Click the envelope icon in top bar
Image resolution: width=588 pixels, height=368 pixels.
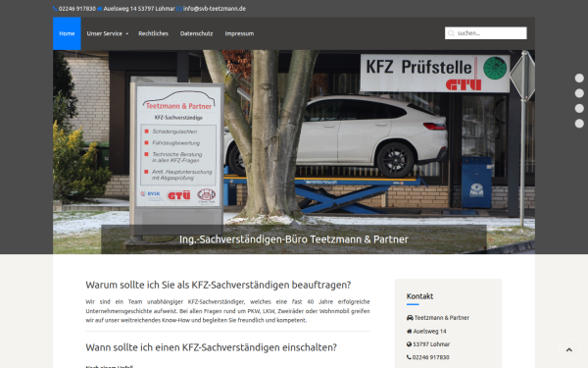pyautogui.click(x=179, y=9)
